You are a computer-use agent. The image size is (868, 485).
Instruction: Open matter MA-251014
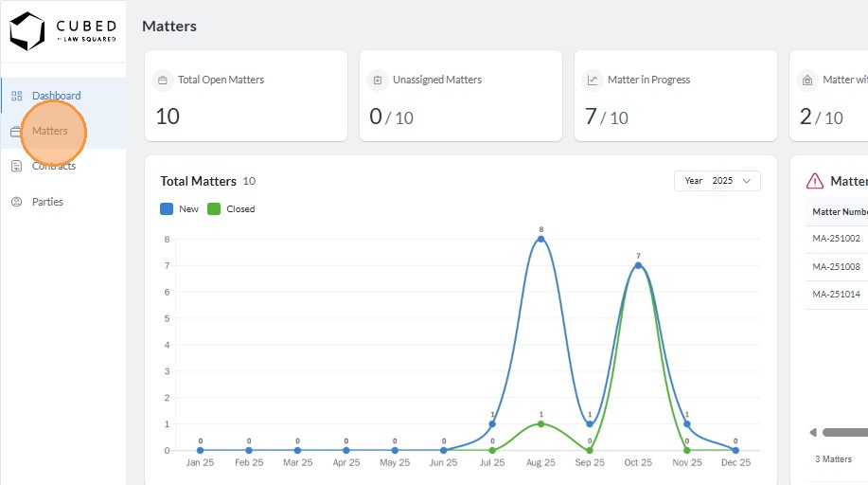tap(836, 295)
